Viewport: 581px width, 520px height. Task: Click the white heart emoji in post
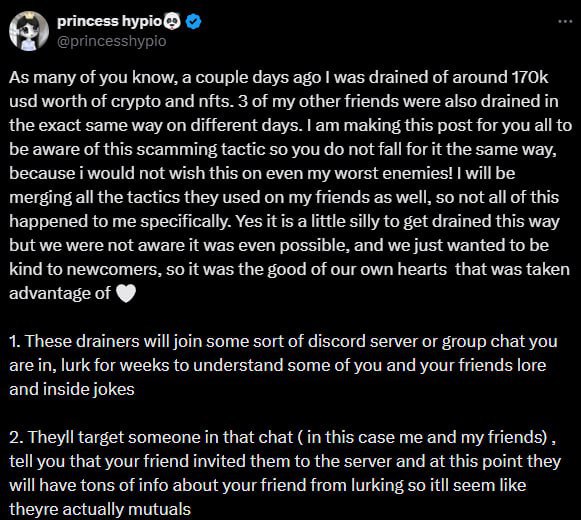126,294
